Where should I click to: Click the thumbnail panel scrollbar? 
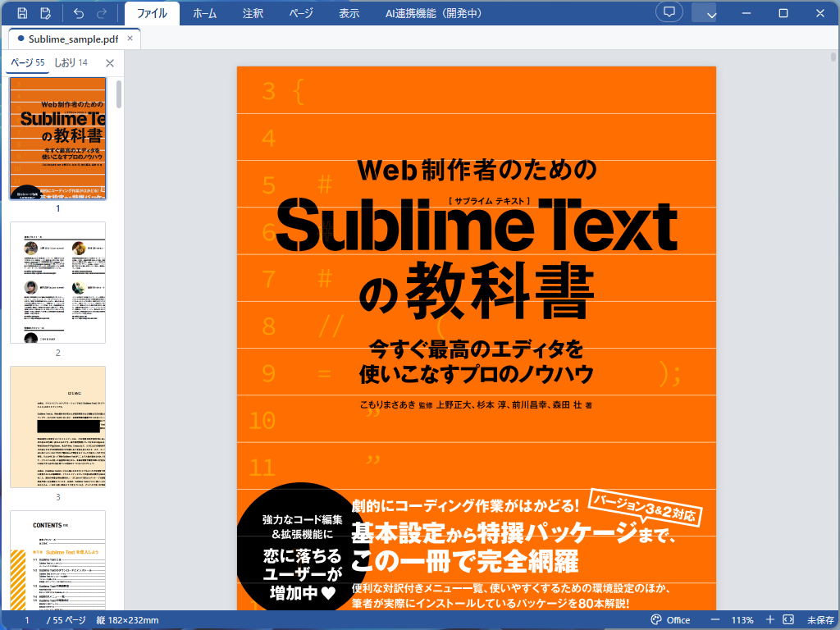pyautogui.click(x=119, y=94)
